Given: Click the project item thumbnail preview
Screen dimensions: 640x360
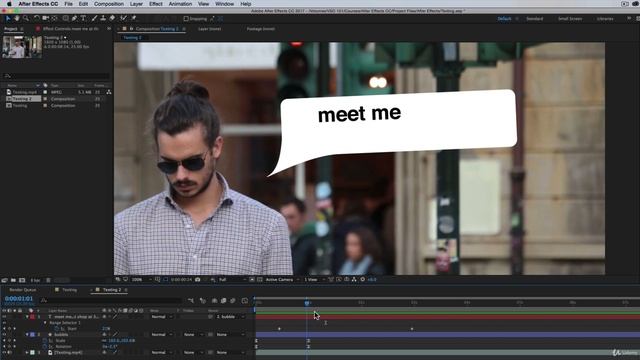Looking at the screenshot, I should click(22, 47).
